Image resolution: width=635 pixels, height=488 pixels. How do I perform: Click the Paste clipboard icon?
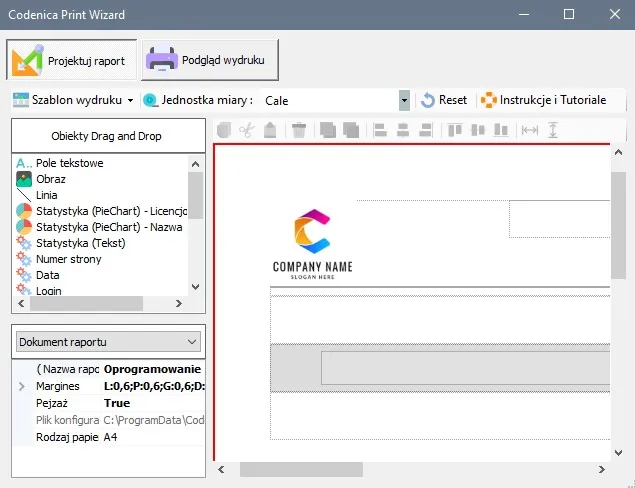270,130
